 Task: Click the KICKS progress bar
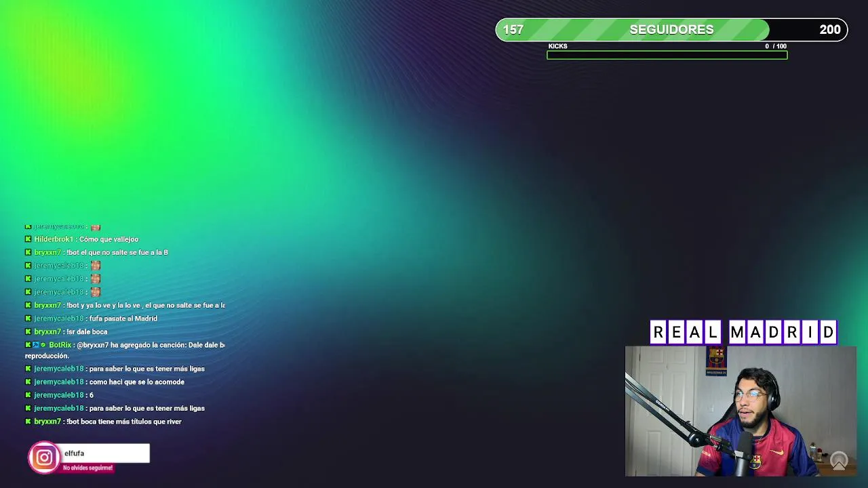[x=667, y=55]
